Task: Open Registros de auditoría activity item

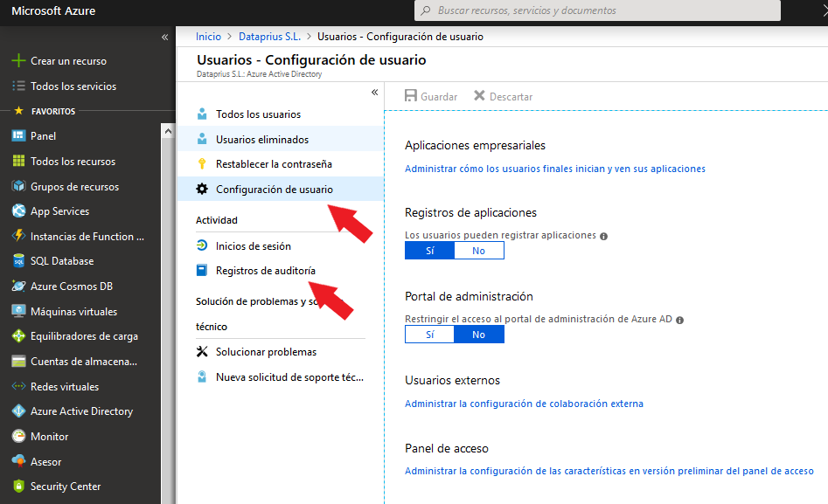Action: tap(281, 270)
